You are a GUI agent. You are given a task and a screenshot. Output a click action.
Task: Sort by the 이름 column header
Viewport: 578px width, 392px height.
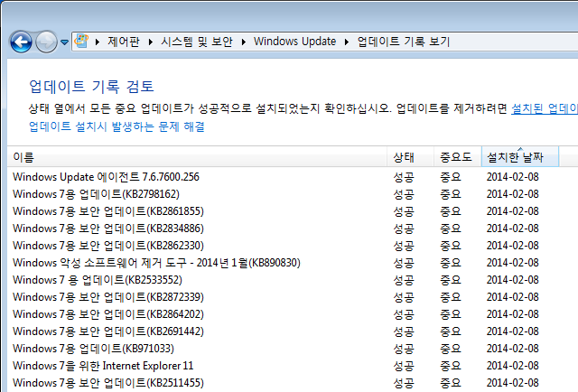(x=197, y=157)
